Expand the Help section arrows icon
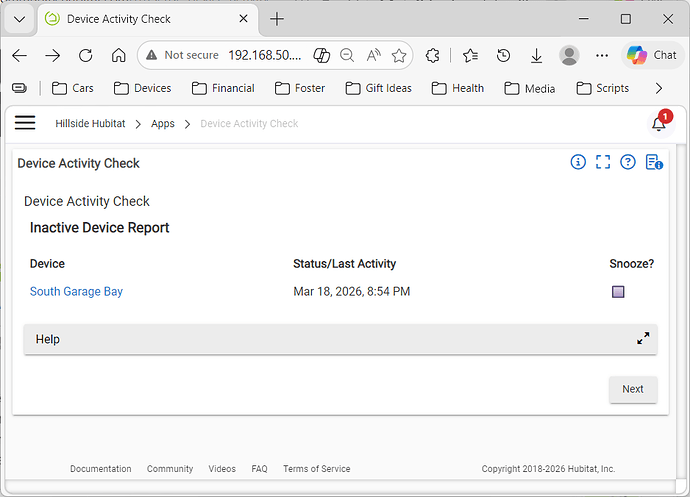 click(643, 338)
